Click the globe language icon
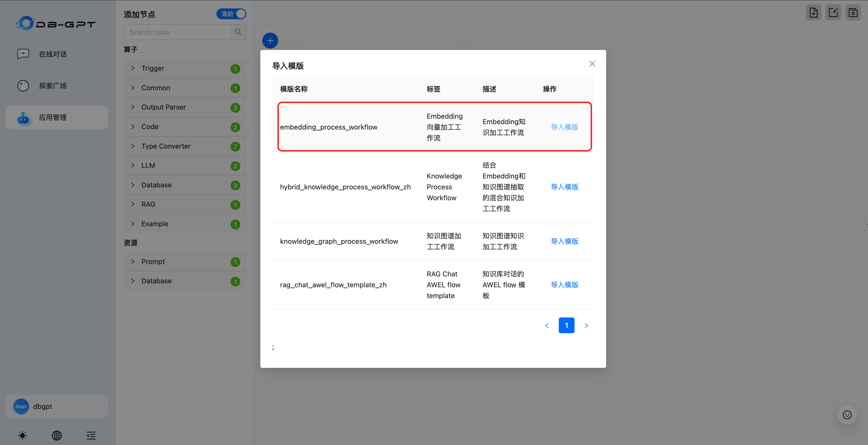Viewport: 868px width, 445px height. pyautogui.click(x=57, y=435)
